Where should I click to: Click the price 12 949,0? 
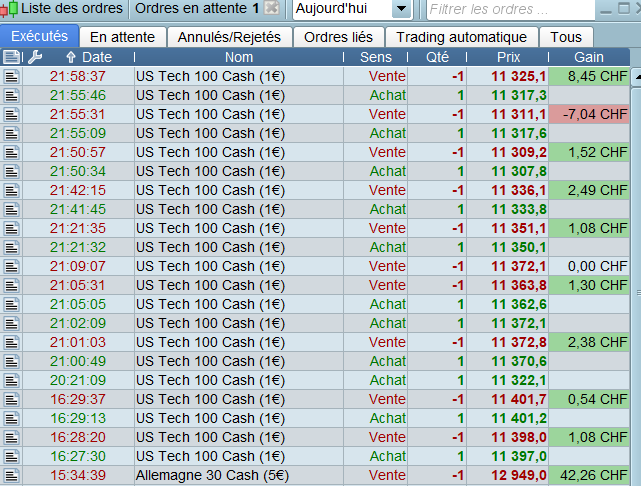tap(518, 475)
